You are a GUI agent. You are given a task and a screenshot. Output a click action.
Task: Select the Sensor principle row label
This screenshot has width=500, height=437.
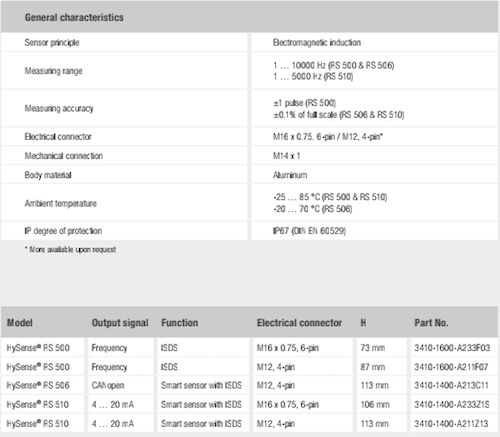[x=52, y=42]
